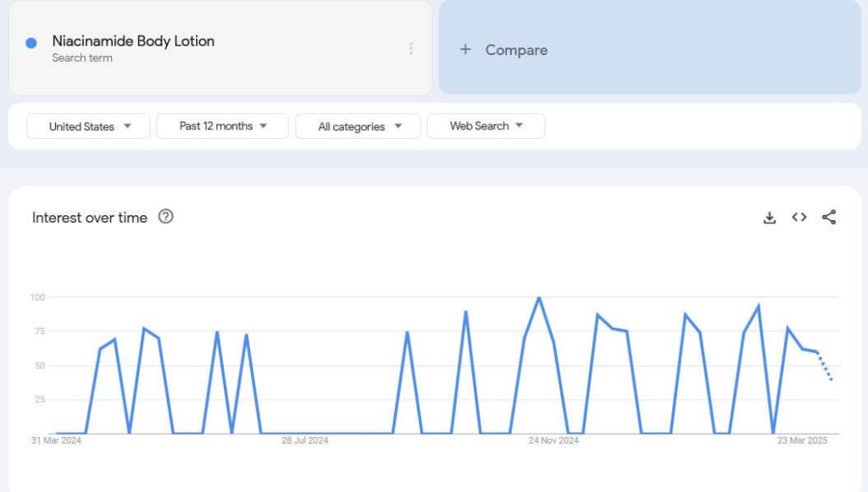Click the 24 Nov 2024 date label

click(x=554, y=440)
